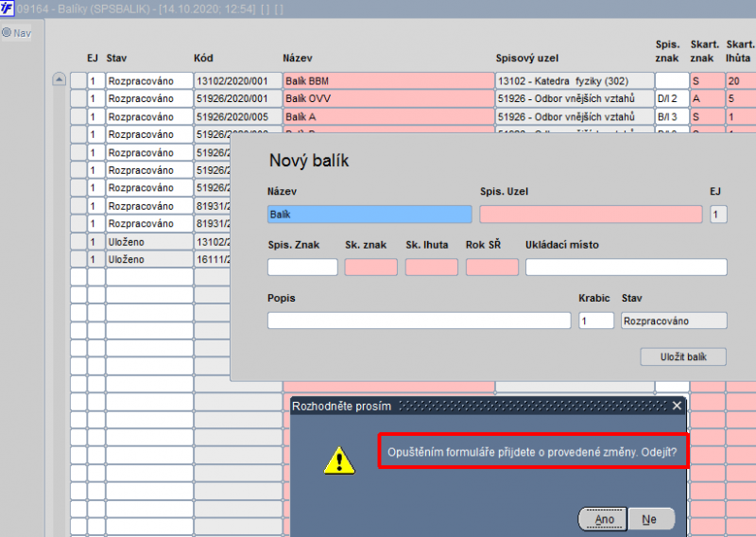Select row with code 51926/2020/005
Image resolution: width=756 pixels, height=537 pixels.
click(x=238, y=117)
